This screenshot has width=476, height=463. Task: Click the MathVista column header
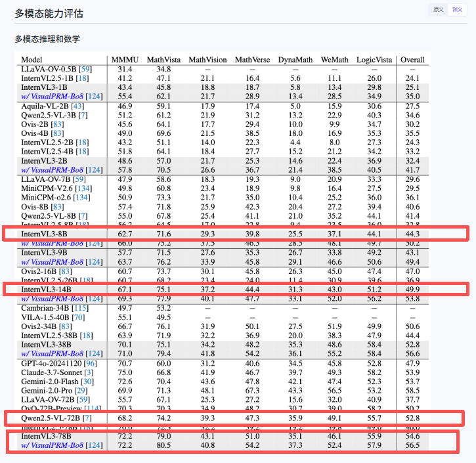(x=163, y=60)
